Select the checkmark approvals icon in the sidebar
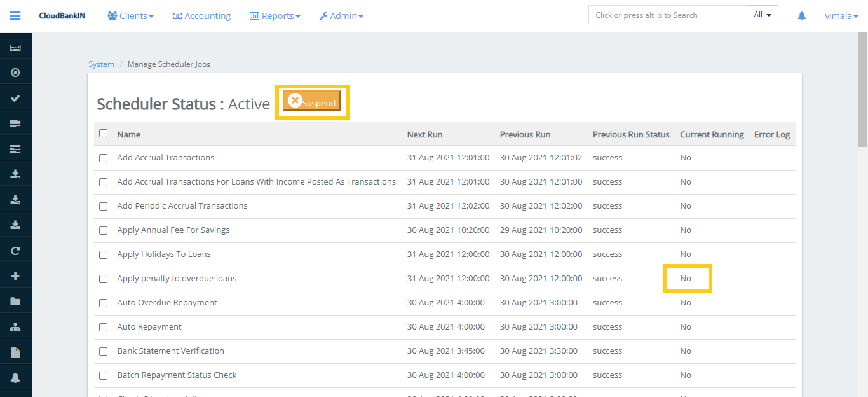 [x=15, y=97]
